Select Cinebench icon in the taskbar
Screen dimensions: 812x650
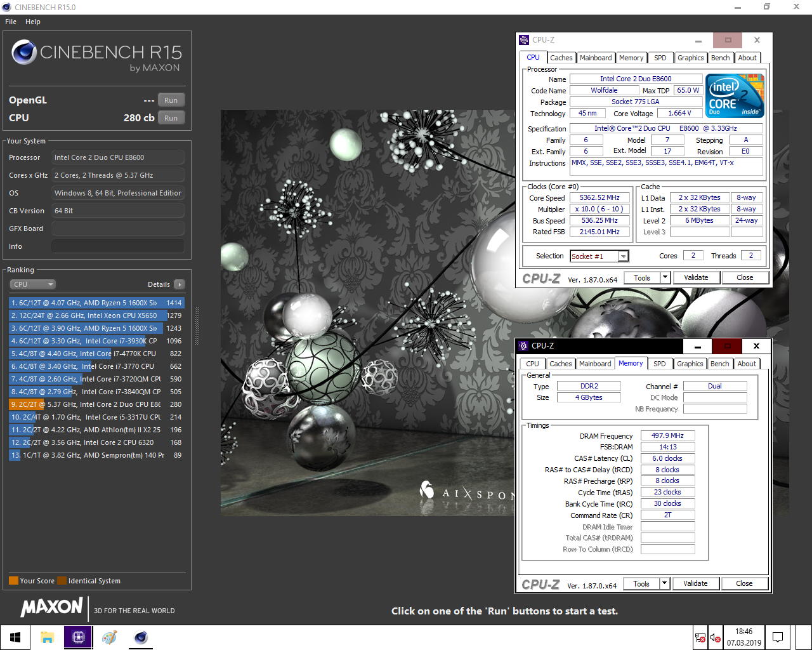click(141, 637)
